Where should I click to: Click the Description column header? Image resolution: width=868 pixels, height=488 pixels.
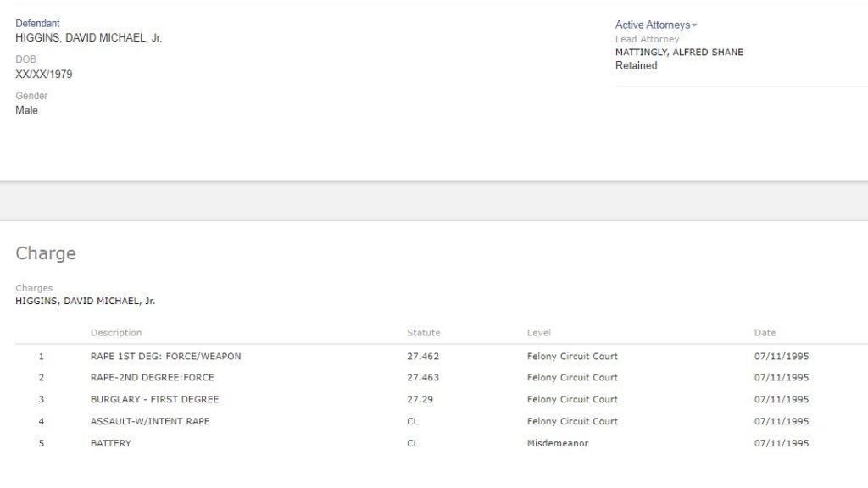click(116, 332)
